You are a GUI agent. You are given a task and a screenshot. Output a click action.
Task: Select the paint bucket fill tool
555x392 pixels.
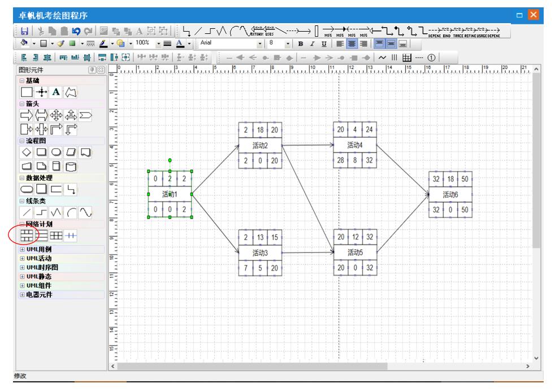(24, 43)
